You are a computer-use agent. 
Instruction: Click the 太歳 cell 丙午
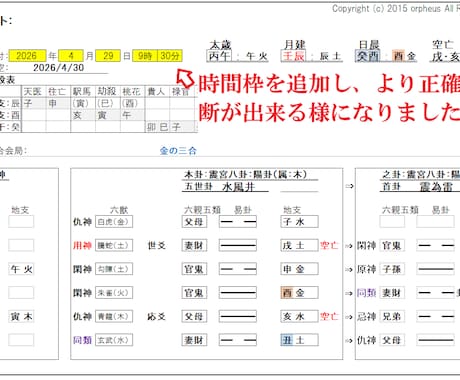[219, 56]
